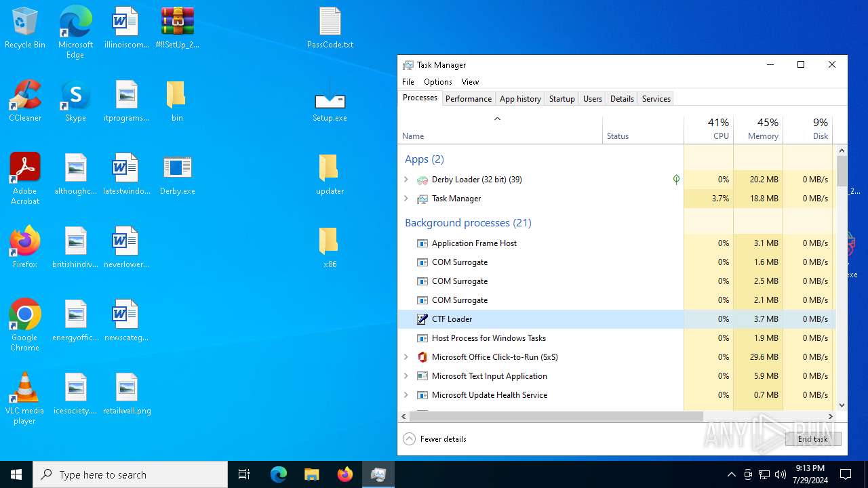This screenshot has width=868, height=488.
Task: Sort processes by CPU column header
Action: point(709,129)
